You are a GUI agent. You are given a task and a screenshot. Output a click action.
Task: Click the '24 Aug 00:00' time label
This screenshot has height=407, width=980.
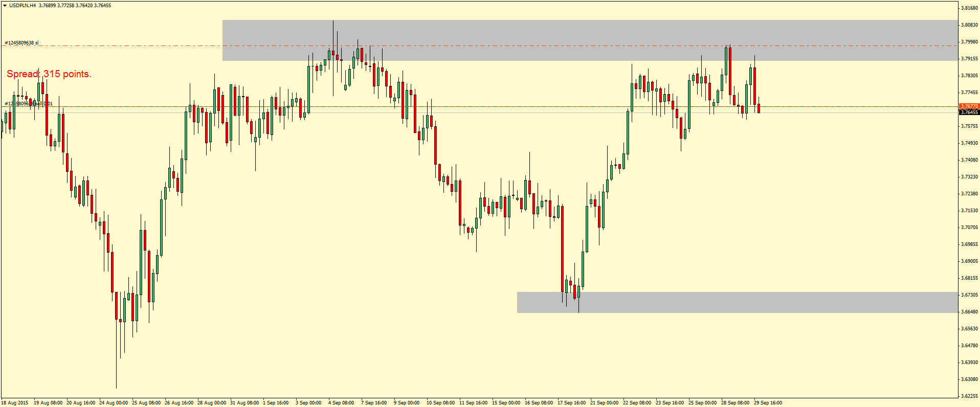[x=114, y=403]
